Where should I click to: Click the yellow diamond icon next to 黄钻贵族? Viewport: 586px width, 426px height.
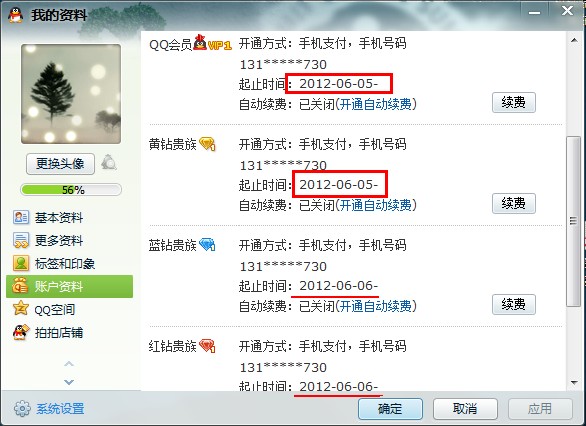coord(207,144)
